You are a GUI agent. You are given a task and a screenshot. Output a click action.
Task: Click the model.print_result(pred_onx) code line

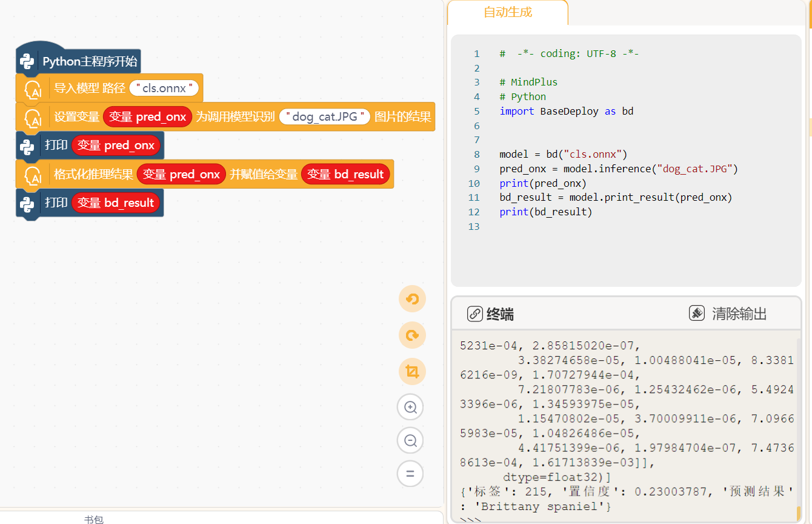point(616,198)
